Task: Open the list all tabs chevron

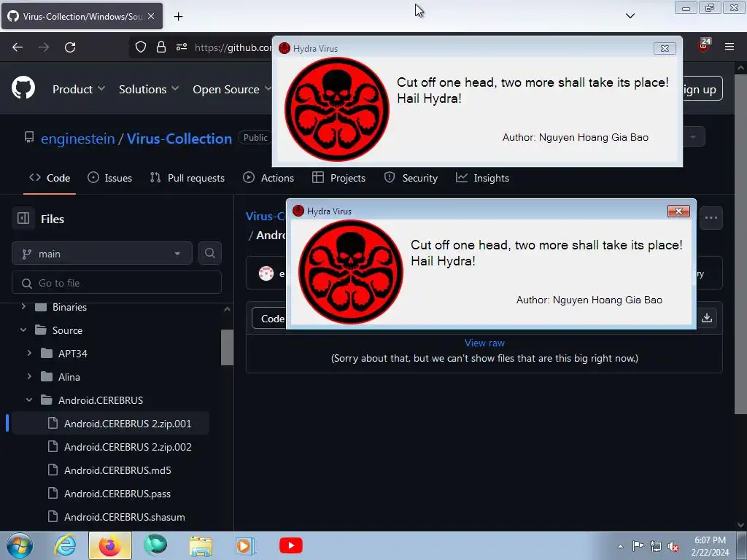Action: coord(630,16)
